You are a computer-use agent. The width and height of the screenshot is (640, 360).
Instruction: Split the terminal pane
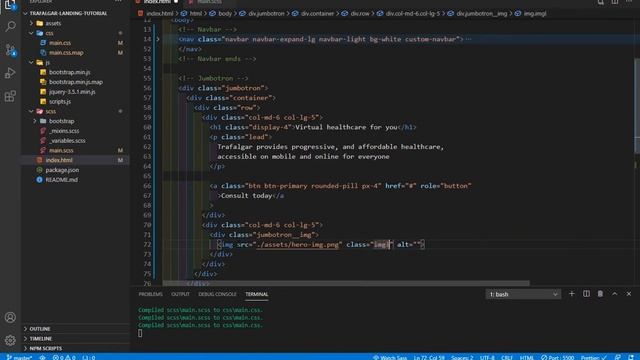(x=586, y=294)
